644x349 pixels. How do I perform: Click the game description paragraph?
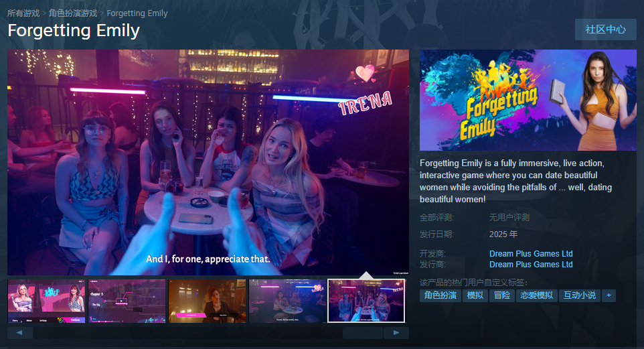point(516,182)
